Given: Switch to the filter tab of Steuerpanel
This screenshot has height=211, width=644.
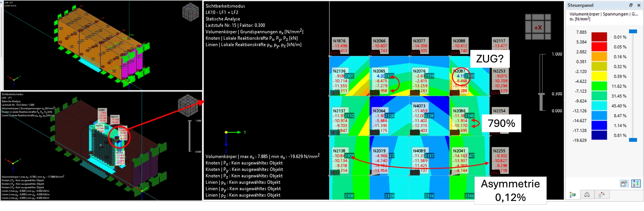Looking at the screenshot, I should click(601, 195).
